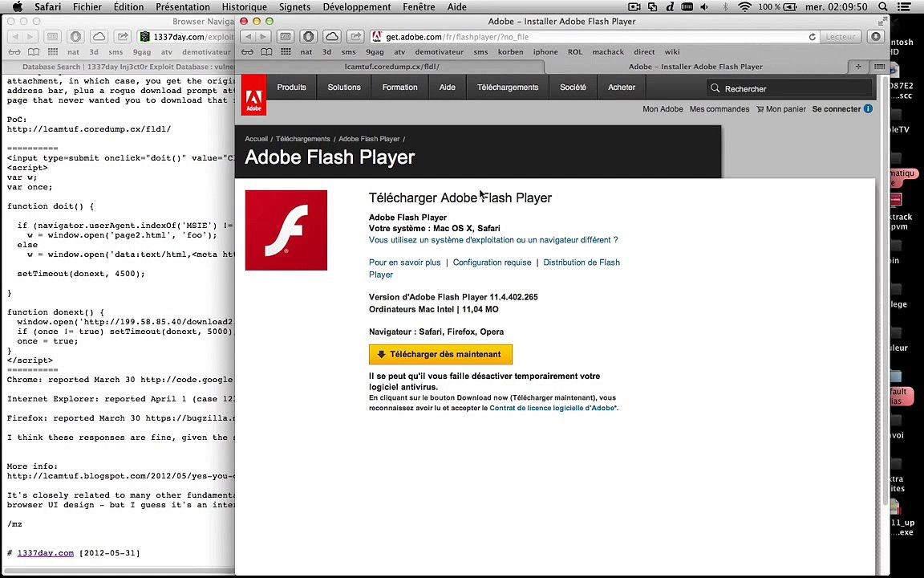Open the Solutions navigation menu
This screenshot has width=924, height=578.
pyautogui.click(x=344, y=88)
